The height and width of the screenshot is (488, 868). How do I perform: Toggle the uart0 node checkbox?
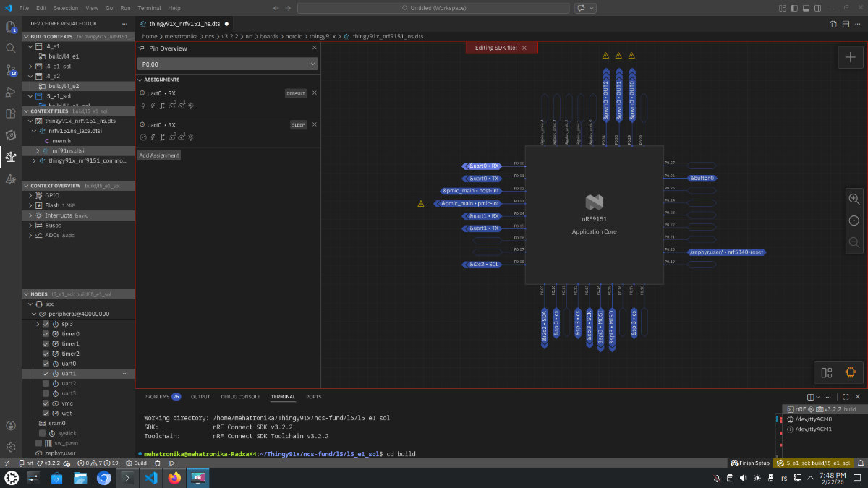[x=46, y=364]
